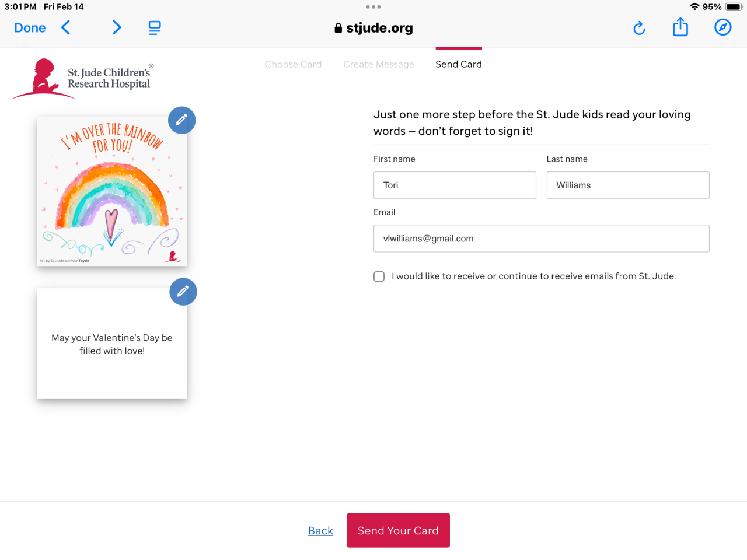Click the St. Jude logo

click(x=82, y=79)
